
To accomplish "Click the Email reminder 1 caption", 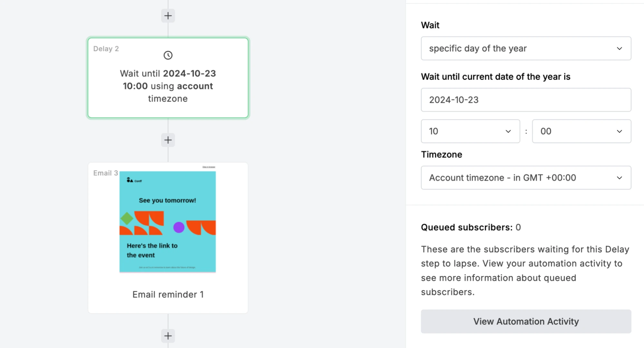I will pos(168,294).
